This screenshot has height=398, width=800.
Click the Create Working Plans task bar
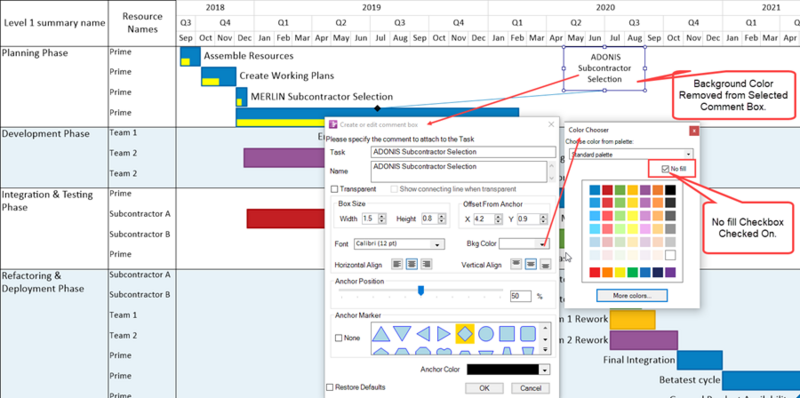click(x=218, y=76)
